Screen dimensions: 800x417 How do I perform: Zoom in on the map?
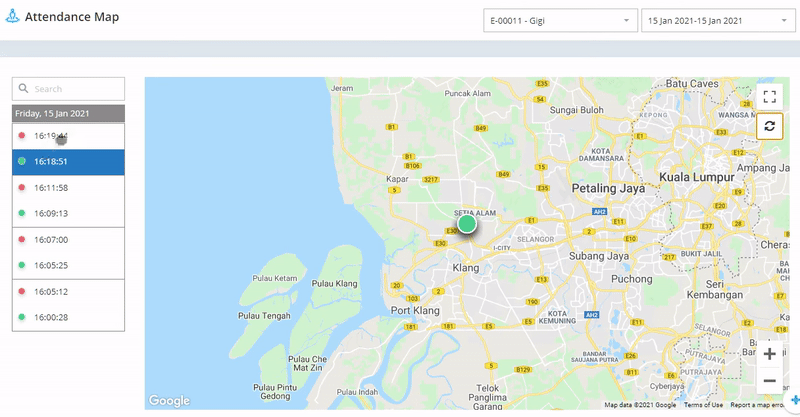tap(769, 354)
